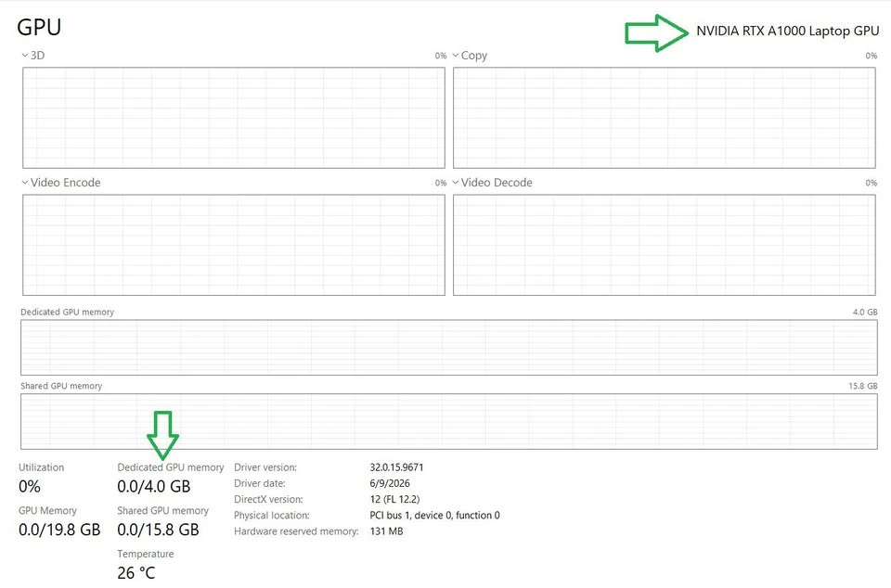Click the "GPU Memory" stat label
The image size is (891, 588).
47,510
